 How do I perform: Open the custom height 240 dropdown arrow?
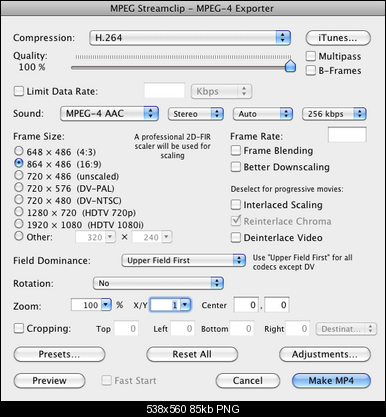(x=167, y=237)
